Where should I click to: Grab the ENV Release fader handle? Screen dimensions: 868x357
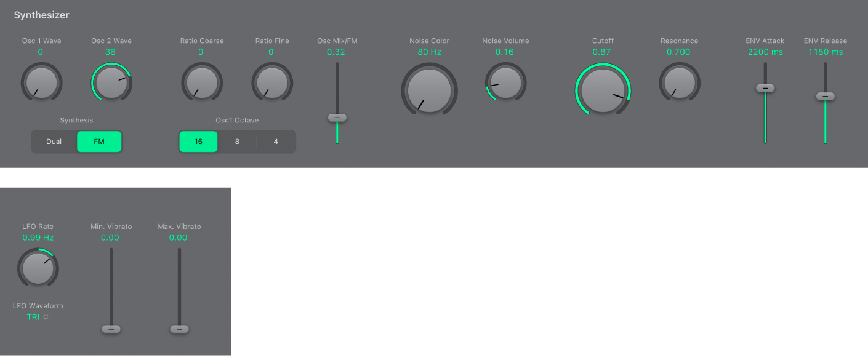pos(825,95)
